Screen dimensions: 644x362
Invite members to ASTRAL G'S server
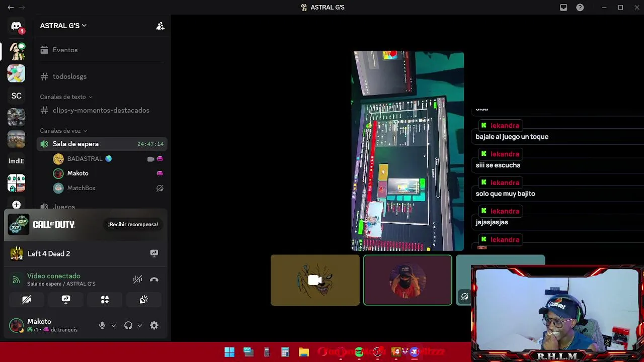pyautogui.click(x=160, y=26)
